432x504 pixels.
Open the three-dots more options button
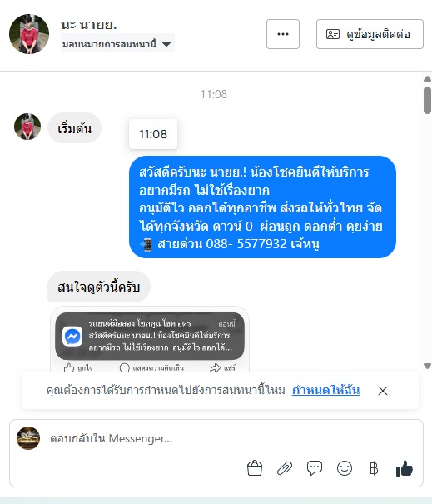(283, 34)
